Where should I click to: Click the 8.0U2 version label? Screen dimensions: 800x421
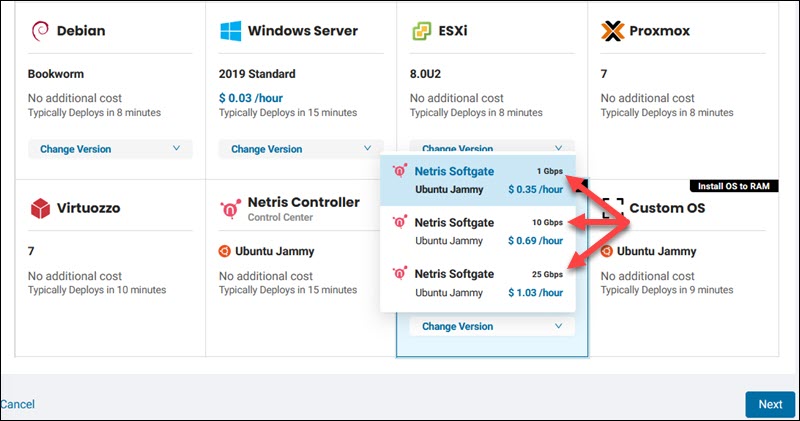[426, 74]
